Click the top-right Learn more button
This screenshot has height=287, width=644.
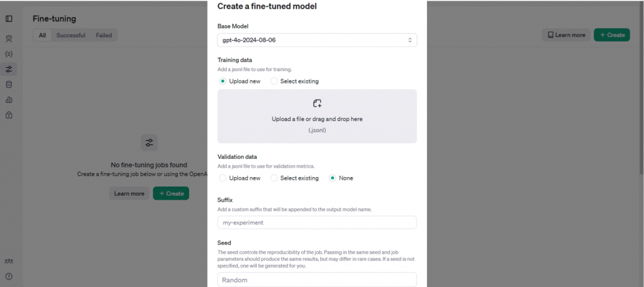(566, 35)
